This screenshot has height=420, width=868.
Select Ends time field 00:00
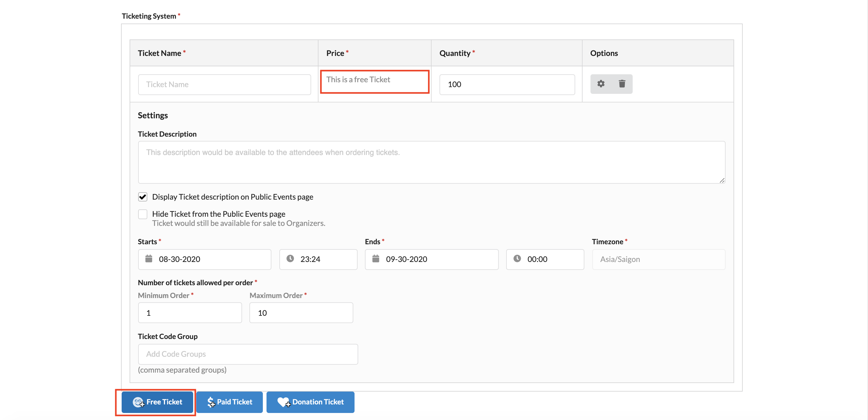click(x=545, y=259)
